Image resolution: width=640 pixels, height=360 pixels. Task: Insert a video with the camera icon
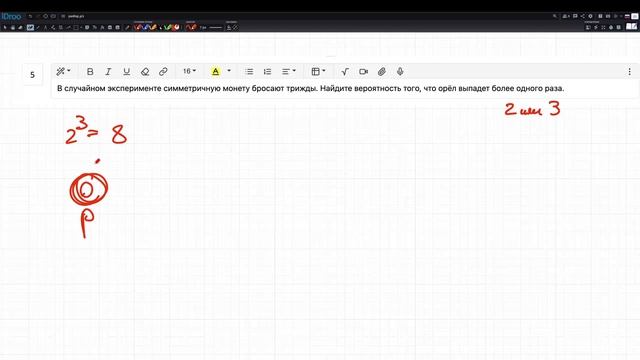click(x=363, y=71)
